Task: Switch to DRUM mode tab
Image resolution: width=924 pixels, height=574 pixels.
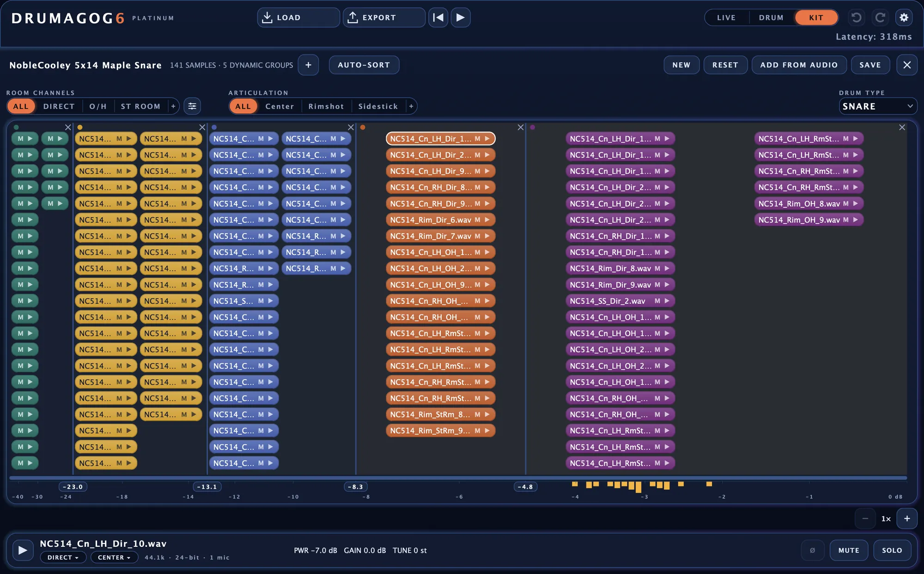Action: pos(771,18)
